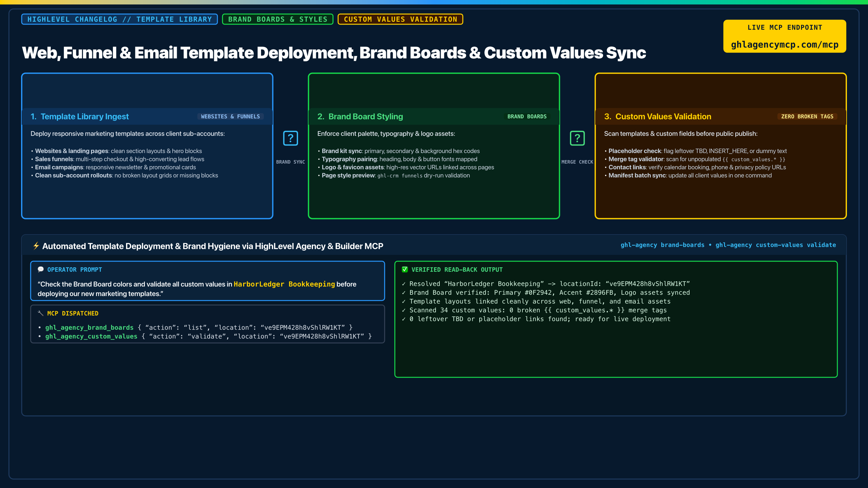Click the '3. Custom Values Validation' heading
This screenshot has height=488, width=868.
click(657, 116)
